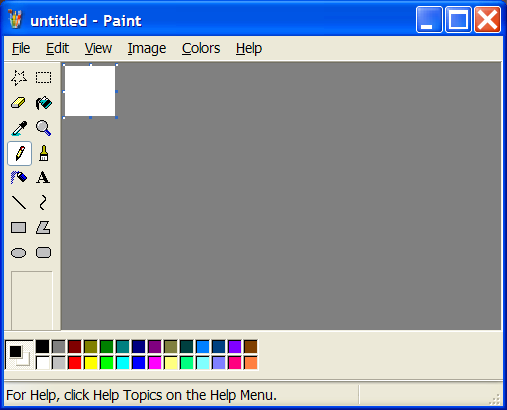Choose the Rounded Rectangle tool

pyautogui.click(x=44, y=253)
